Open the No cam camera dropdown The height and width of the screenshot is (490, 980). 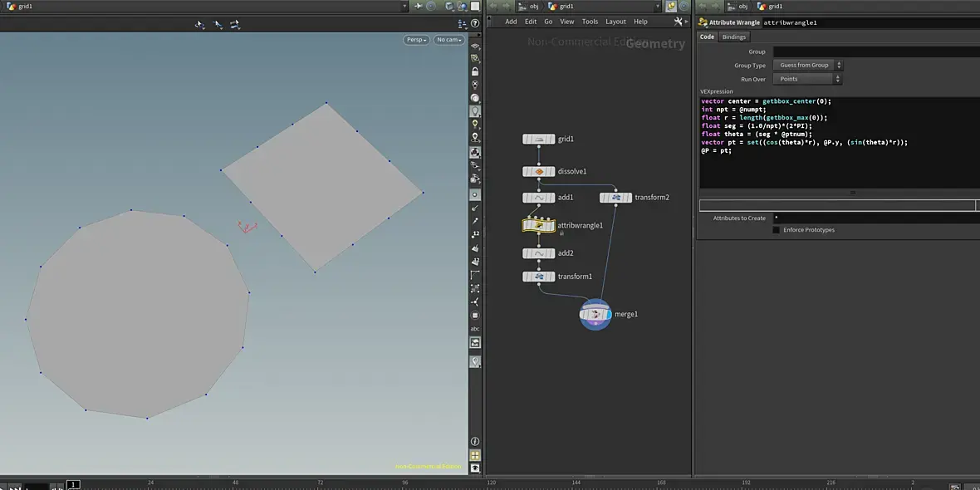[448, 40]
